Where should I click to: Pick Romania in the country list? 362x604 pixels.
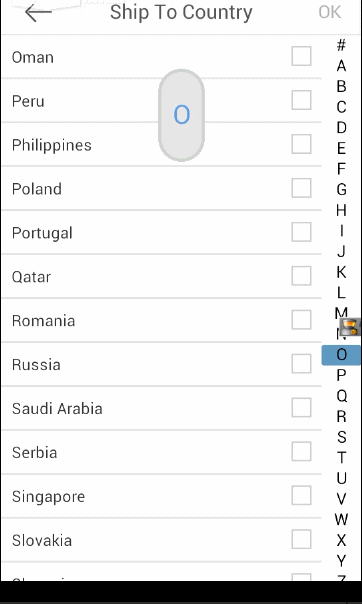click(162, 320)
